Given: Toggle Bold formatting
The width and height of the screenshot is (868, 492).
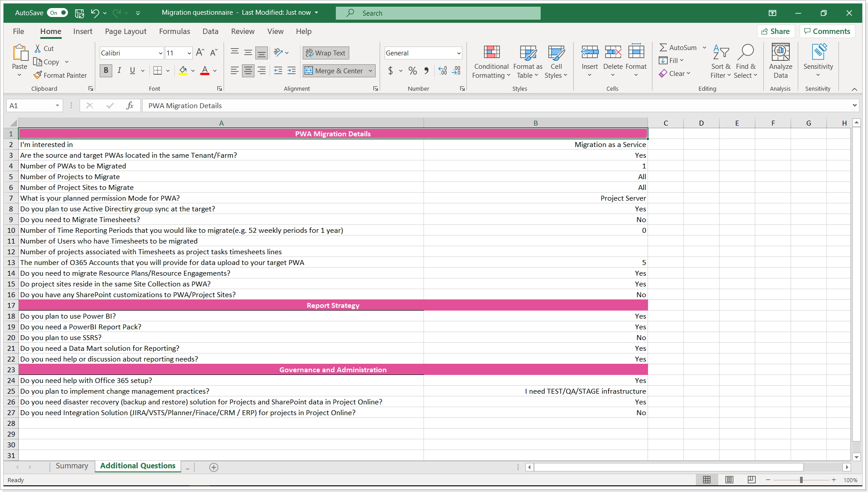Looking at the screenshot, I should 106,71.
